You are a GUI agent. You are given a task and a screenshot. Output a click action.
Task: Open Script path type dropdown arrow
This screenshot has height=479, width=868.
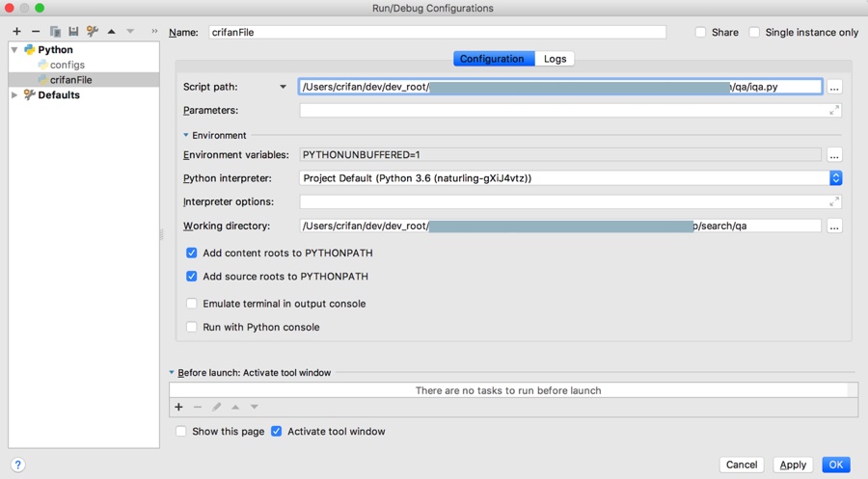[x=283, y=87]
